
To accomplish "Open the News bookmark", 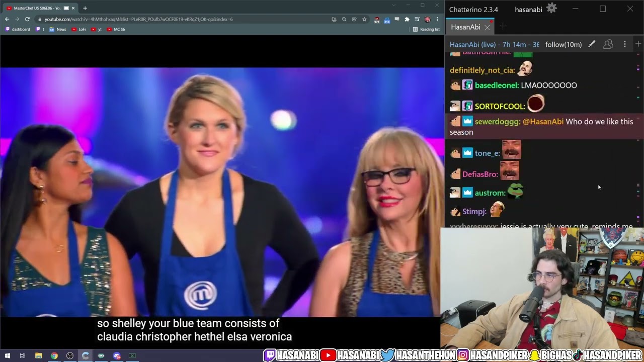I will pyautogui.click(x=58, y=29).
